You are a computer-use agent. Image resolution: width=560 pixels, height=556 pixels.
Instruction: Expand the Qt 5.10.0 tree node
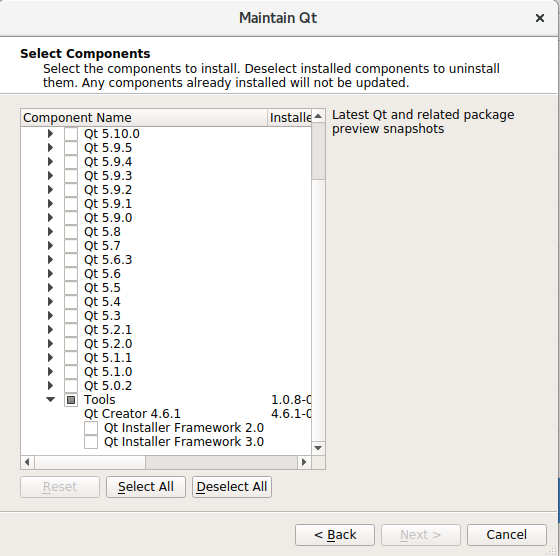click(x=50, y=134)
